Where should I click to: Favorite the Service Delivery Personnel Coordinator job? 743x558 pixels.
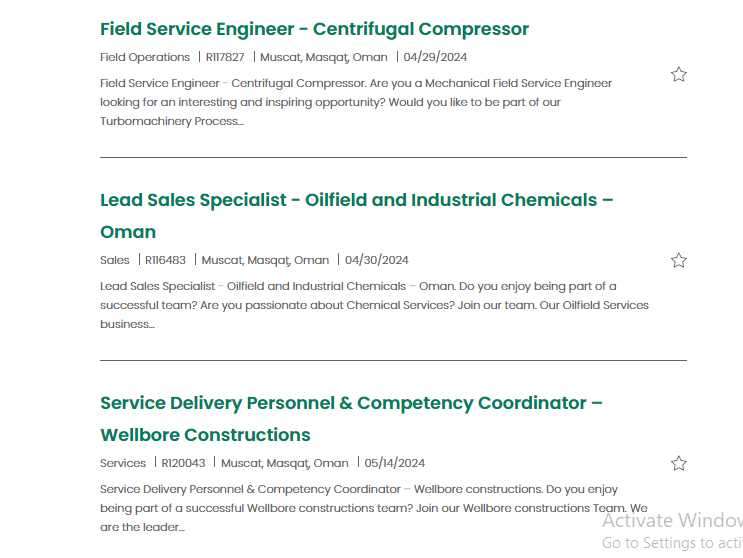pyautogui.click(x=679, y=463)
